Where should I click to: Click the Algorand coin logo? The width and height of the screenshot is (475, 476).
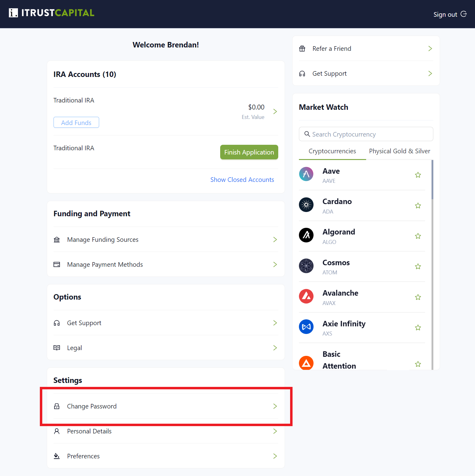point(306,235)
